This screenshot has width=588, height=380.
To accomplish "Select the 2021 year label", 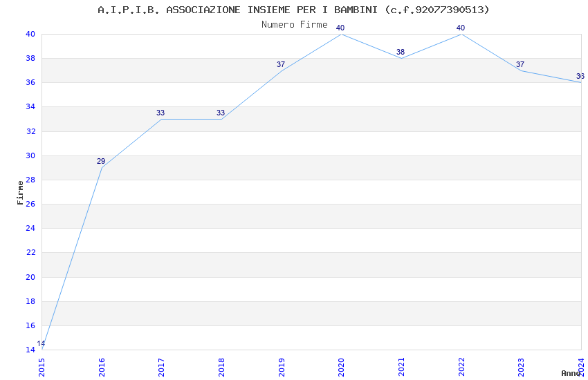I will pyautogui.click(x=401, y=368).
